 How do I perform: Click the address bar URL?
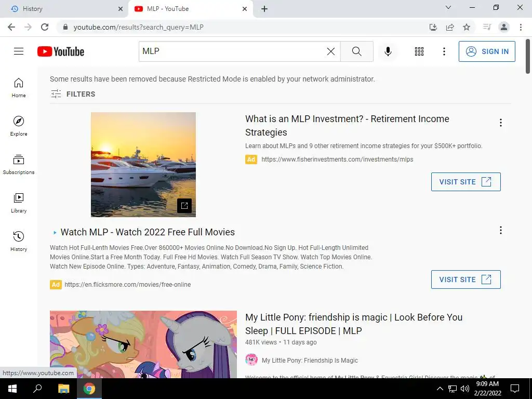coord(138,27)
